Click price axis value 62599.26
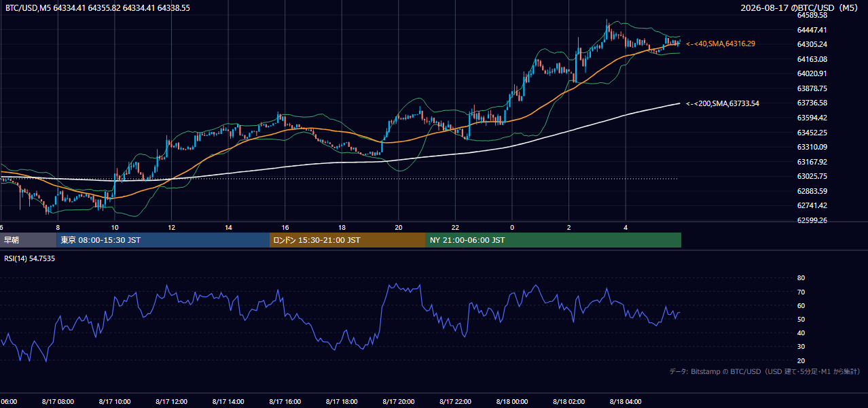868x408 pixels. coord(812,220)
